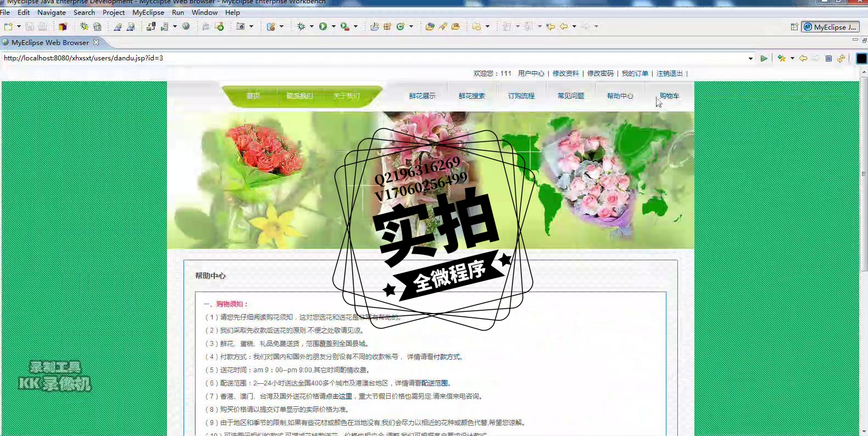
Task: Click the Last Edit Location arrow icon
Action: point(550,26)
